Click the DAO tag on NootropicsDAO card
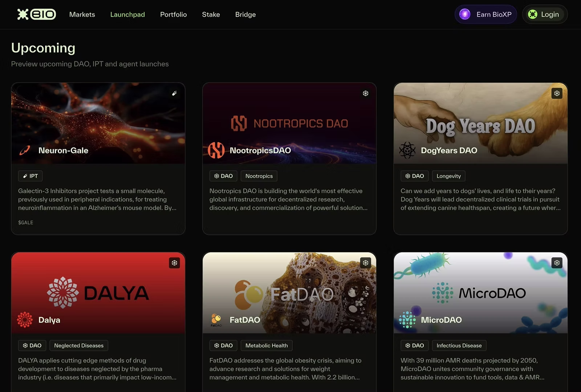Screen dimensions: 581x392 223,176
